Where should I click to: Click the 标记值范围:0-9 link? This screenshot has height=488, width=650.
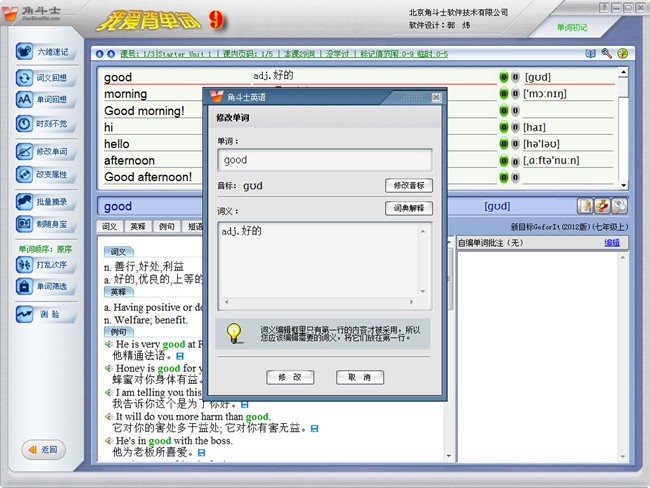coord(388,54)
